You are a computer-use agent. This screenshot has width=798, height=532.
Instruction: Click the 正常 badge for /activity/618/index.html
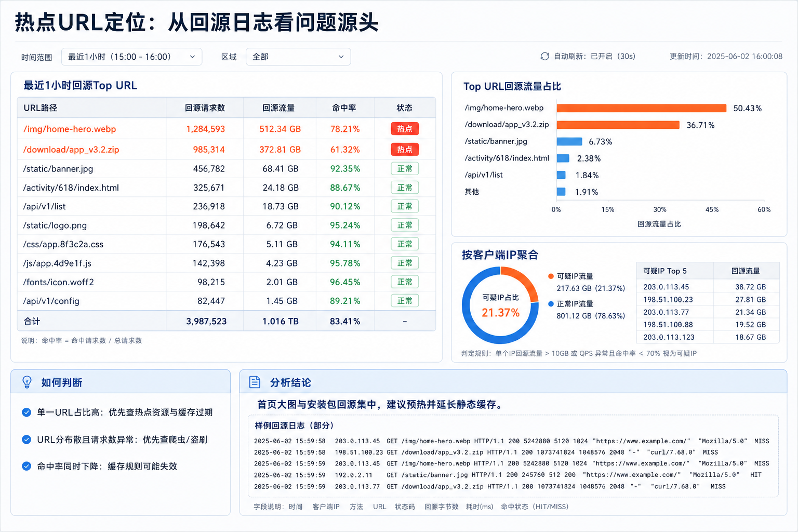click(x=405, y=188)
